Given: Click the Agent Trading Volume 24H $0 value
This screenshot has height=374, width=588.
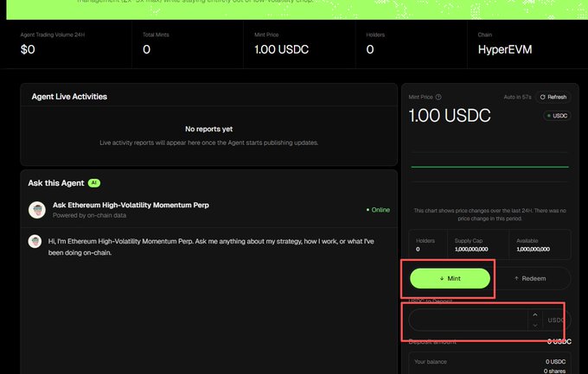Looking at the screenshot, I should point(28,49).
